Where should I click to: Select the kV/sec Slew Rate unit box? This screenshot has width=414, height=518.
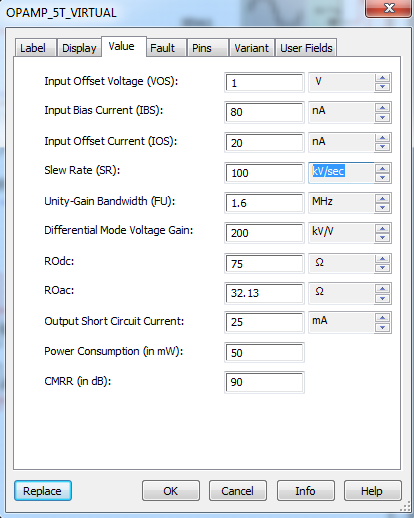click(341, 173)
